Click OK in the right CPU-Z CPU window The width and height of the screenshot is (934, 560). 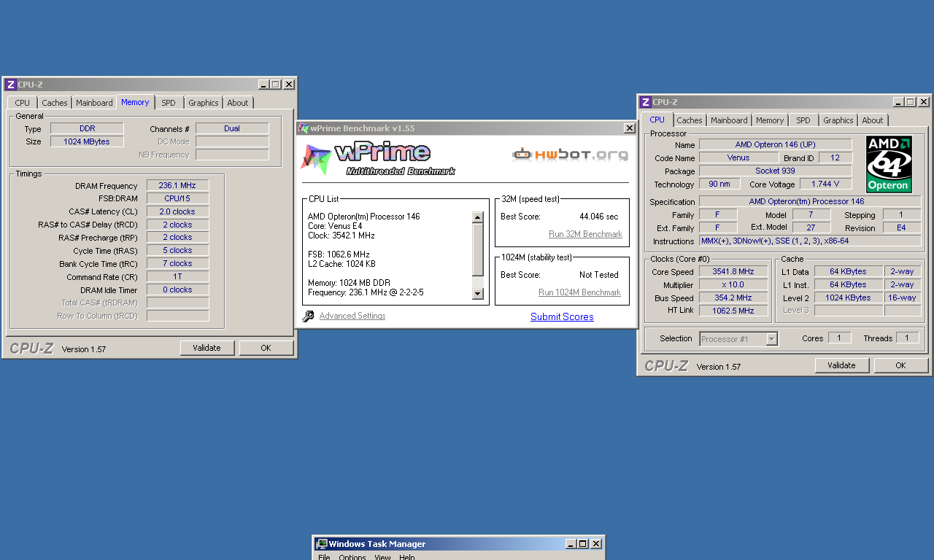click(901, 365)
